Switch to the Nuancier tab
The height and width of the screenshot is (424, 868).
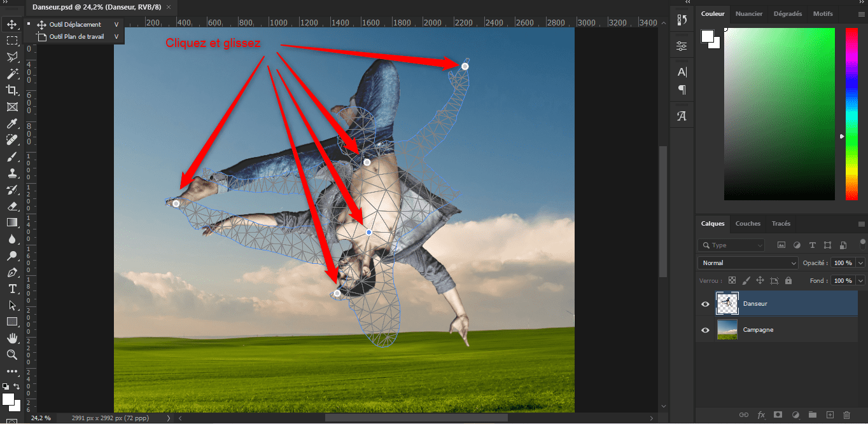[x=749, y=13]
